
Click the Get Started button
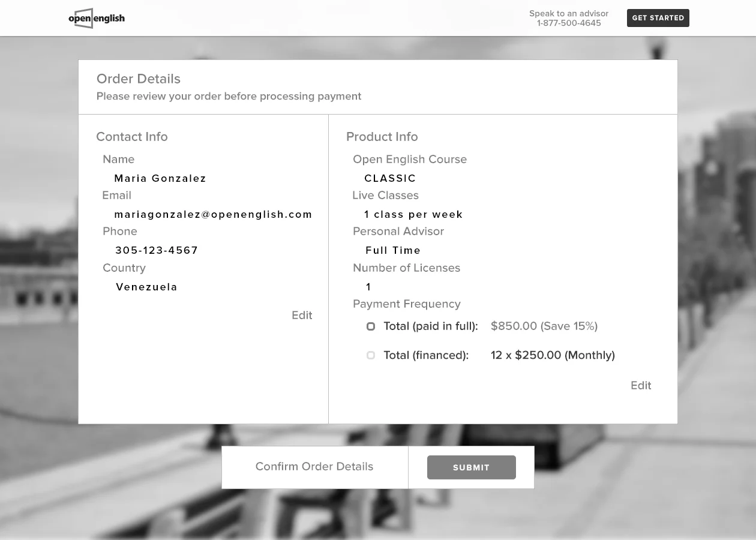pyautogui.click(x=658, y=18)
